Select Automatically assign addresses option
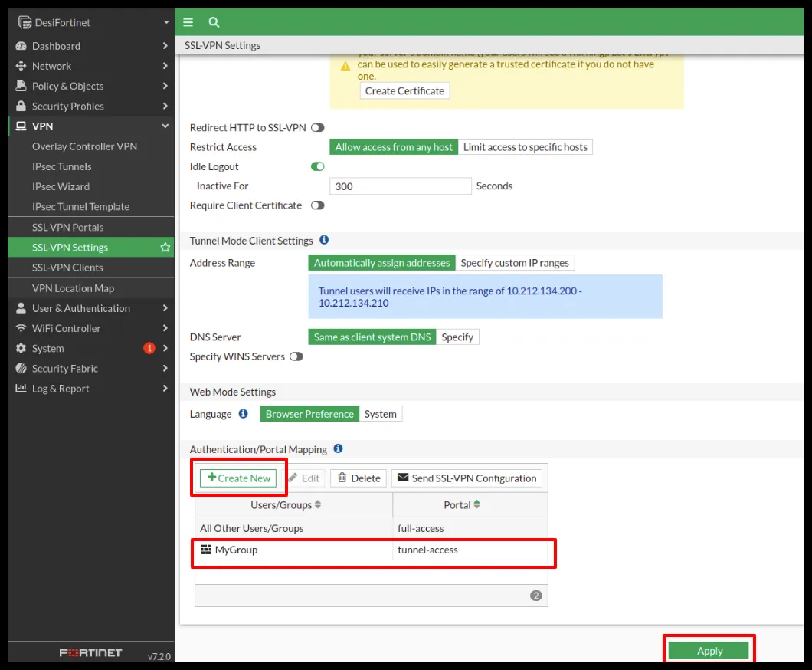Viewport: 812px width, 670px height. click(381, 263)
